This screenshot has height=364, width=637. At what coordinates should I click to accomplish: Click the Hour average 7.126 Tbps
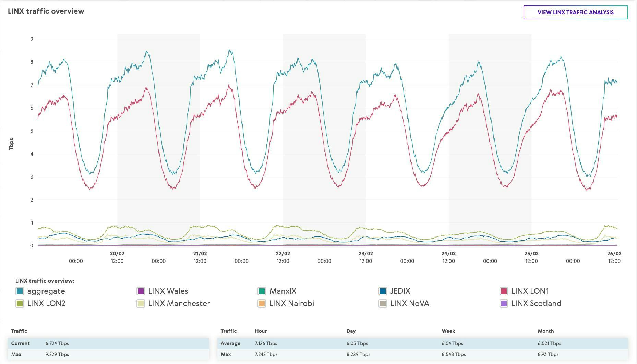tap(266, 343)
